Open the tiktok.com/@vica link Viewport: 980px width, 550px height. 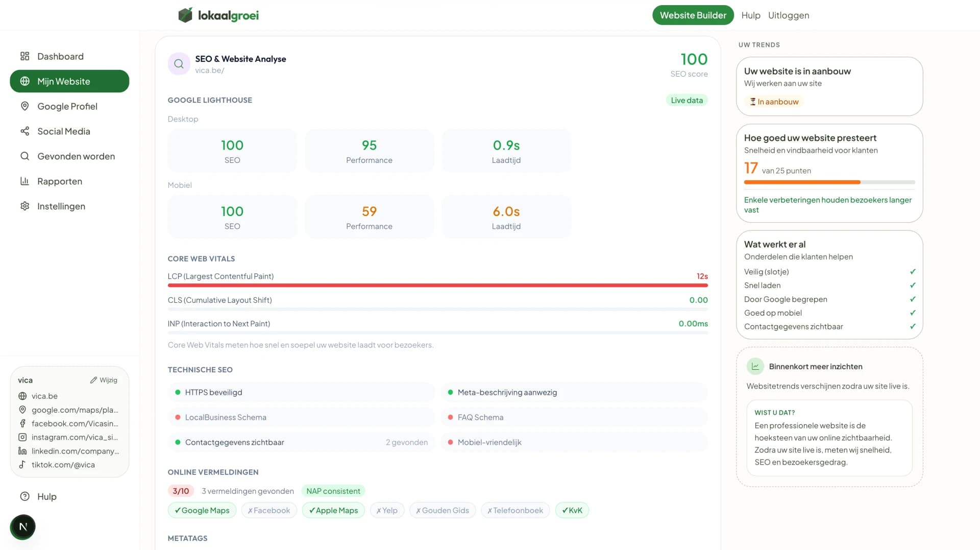click(x=63, y=465)
